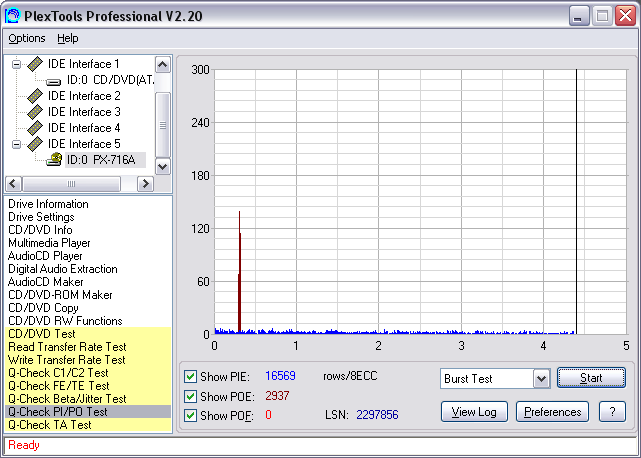Screen dimensions: 641x458
Task: Select Q-Check Beta/Jitter Test
Action: [x=88, y=399]
